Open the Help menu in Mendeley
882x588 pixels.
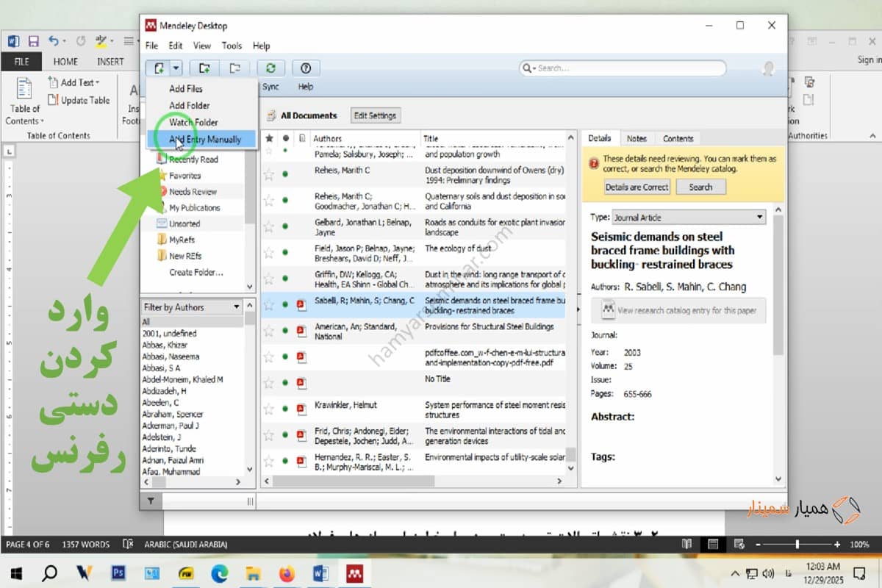[x=261, y=46]
